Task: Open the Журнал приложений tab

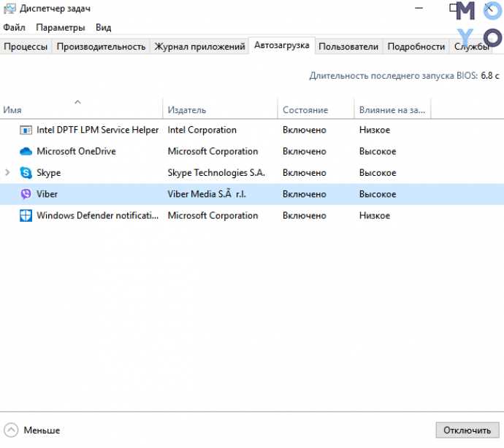Action: point(199,47)
